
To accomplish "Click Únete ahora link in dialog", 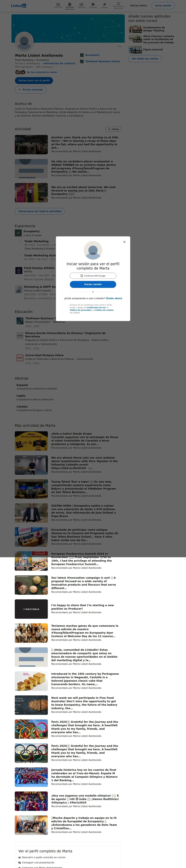I will coord(114,298).
